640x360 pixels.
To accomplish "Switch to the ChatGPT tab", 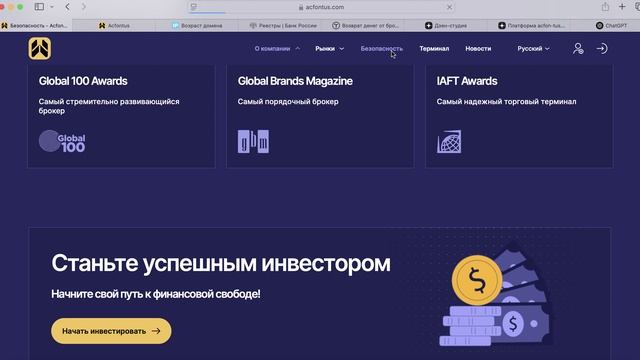I will pos(611,25).
